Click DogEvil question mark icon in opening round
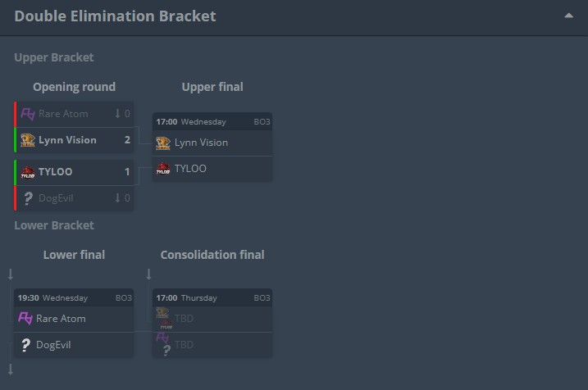This screenshot has height=390, width=588. click(x=27, y=198)
